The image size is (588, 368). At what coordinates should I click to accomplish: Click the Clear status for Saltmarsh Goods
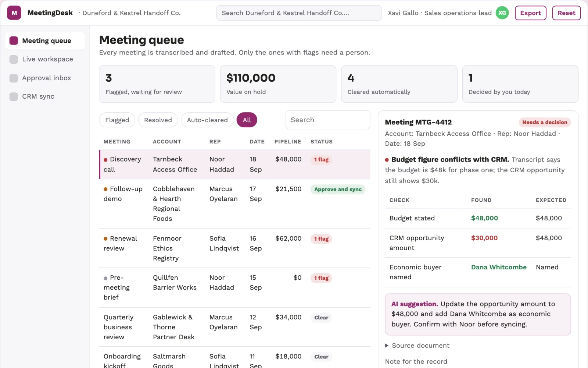point(321,357)
